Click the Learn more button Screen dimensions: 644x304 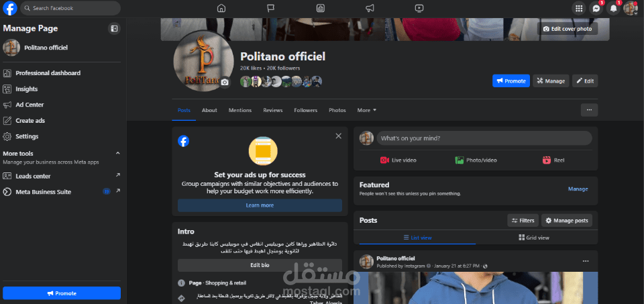tap(260, 205)
